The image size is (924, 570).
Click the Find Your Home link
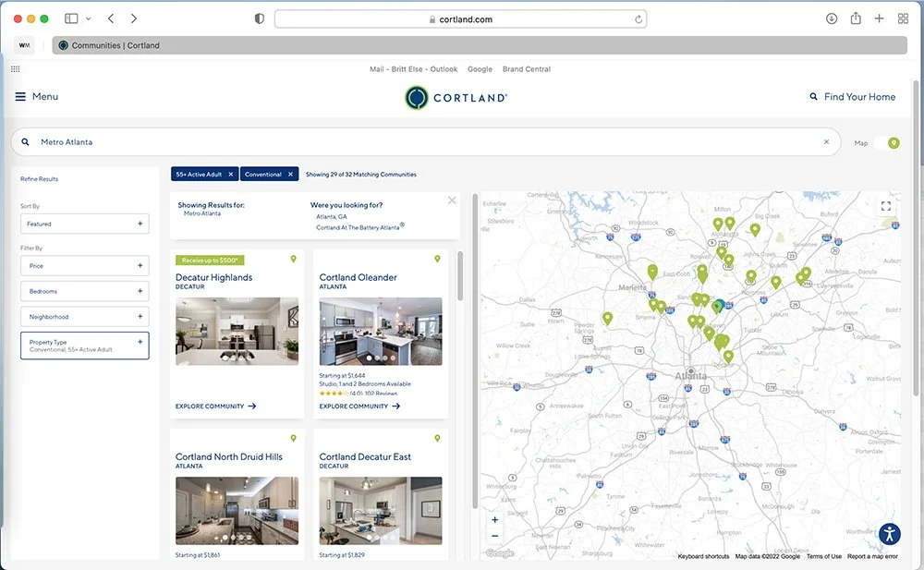[859, 97]
